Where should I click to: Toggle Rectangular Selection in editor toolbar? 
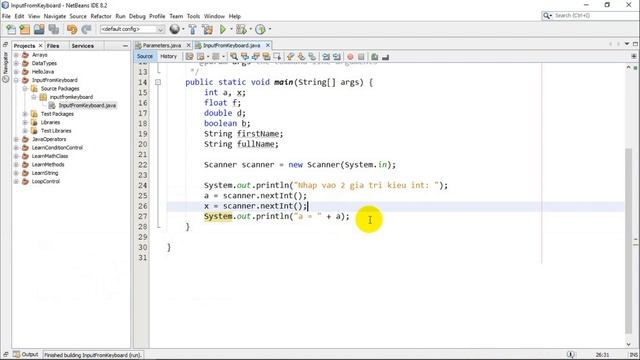click(x=277, y=57)
